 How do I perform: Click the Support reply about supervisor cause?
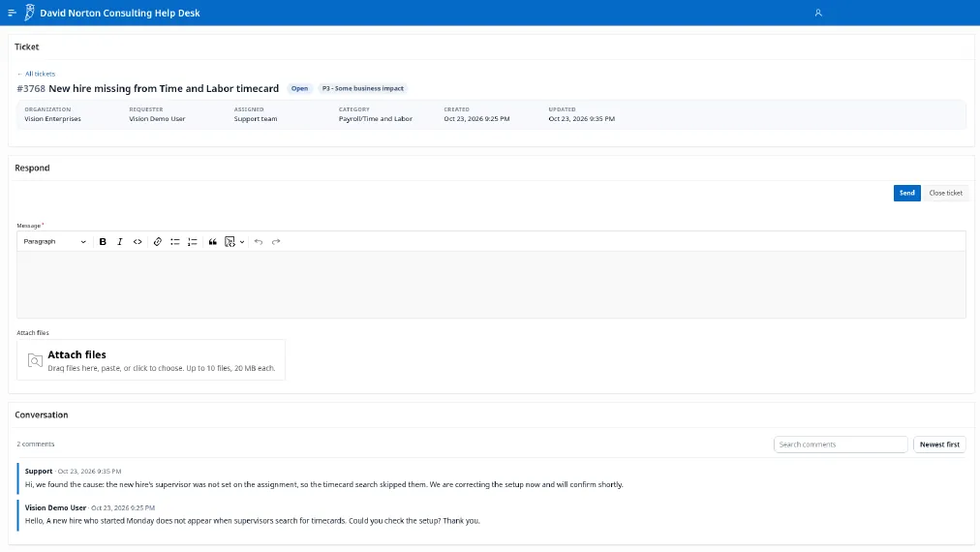click(x=323, y=484)
